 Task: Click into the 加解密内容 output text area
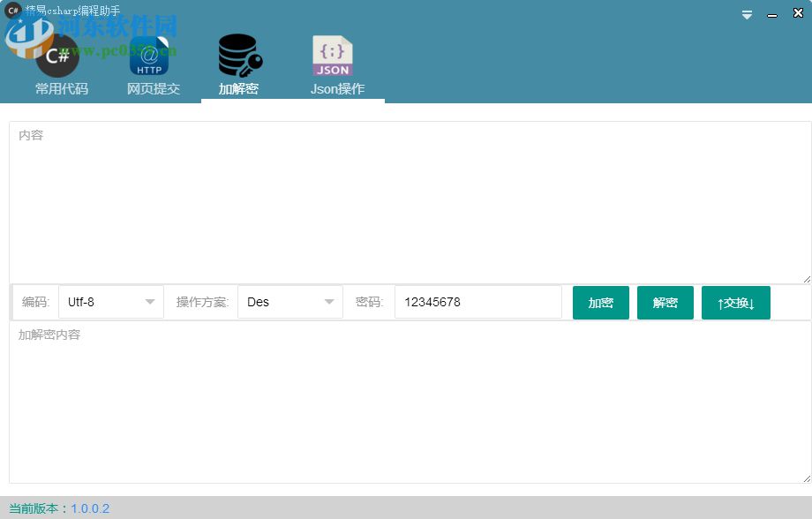click(410, 402)
